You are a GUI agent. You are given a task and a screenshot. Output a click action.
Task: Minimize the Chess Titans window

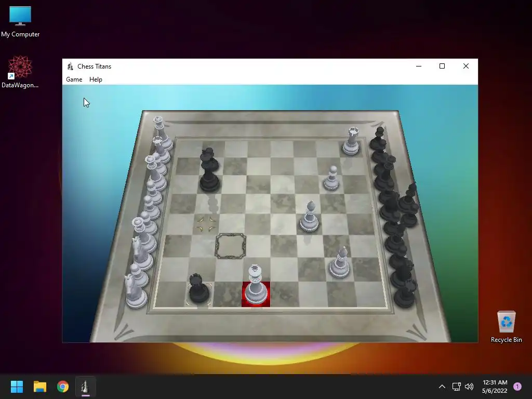coord(419,66)
